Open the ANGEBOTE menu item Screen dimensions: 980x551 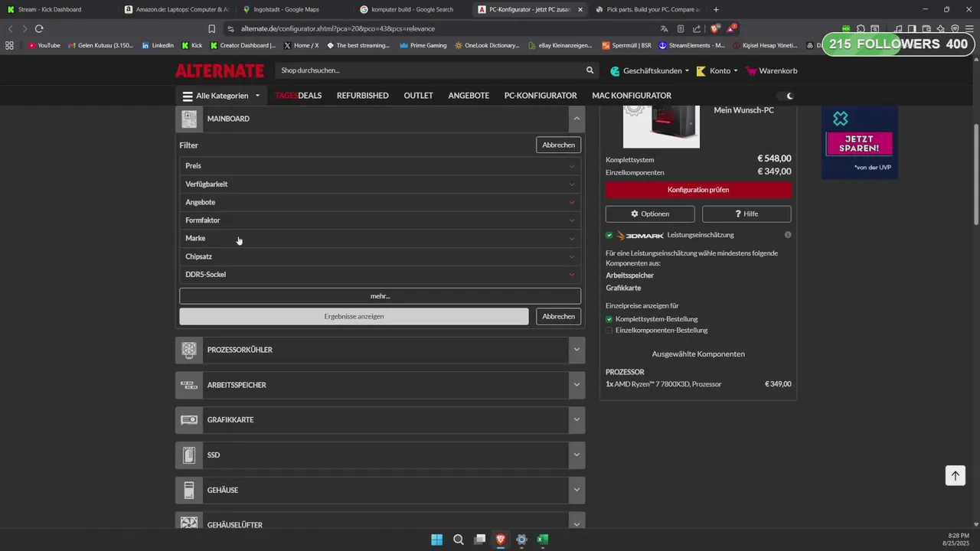click(469, 96)
